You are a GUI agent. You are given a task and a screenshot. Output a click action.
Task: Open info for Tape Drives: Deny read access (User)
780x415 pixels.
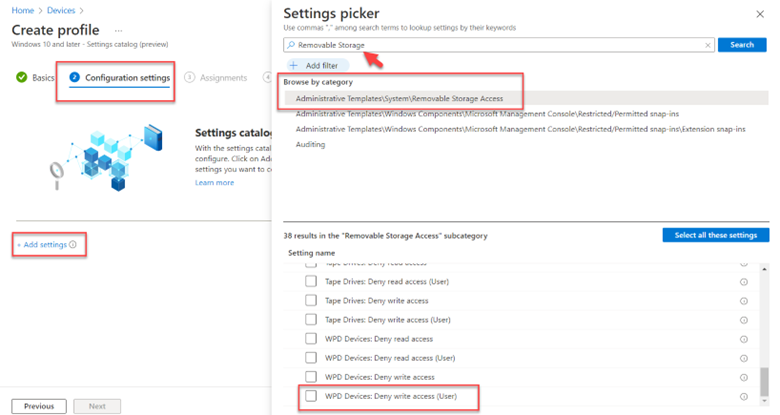click(744, 282)
